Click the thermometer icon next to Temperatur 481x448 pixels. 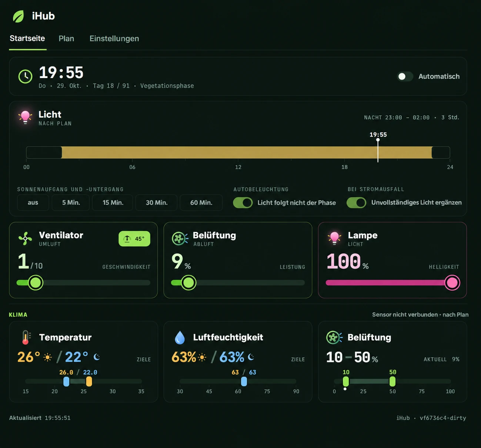(26, 337)
